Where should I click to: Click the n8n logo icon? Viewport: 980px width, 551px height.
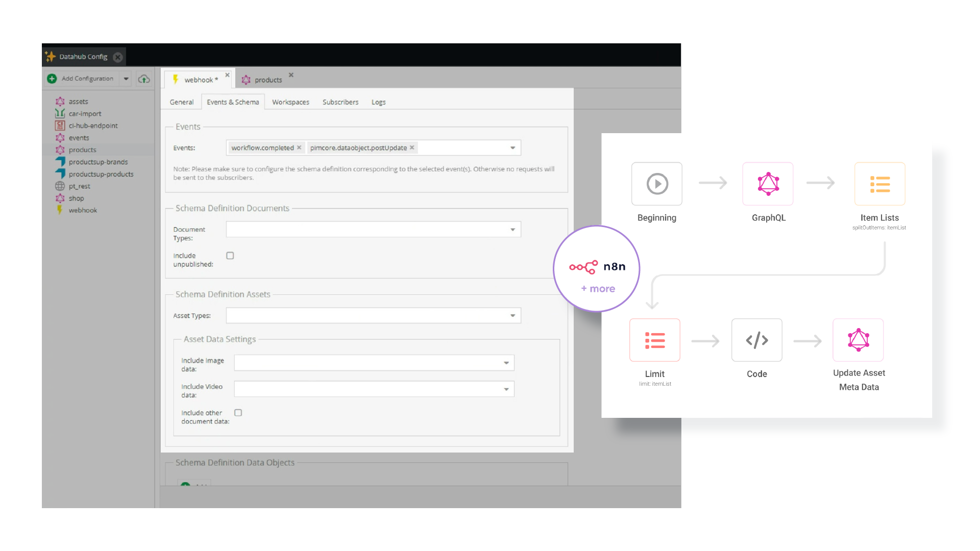584,267
